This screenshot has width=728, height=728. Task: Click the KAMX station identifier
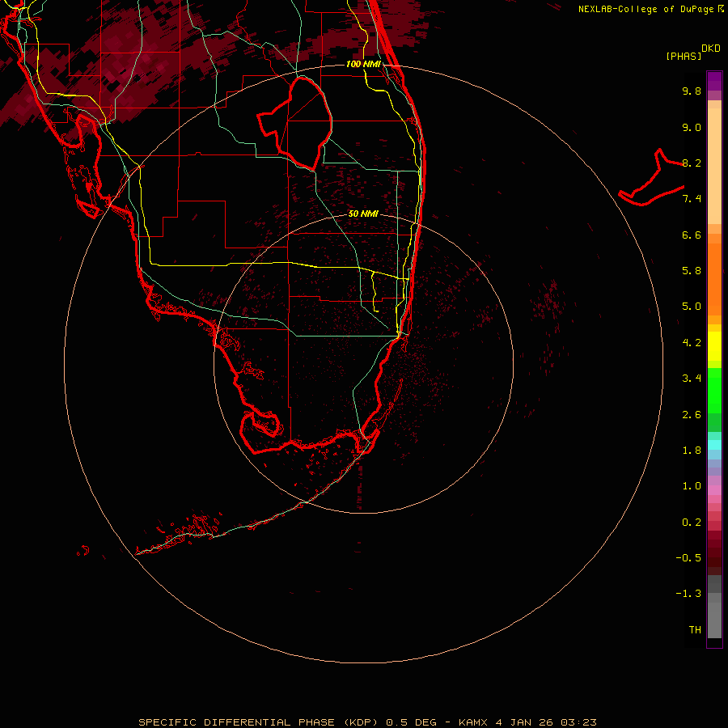tap(473, 722)
